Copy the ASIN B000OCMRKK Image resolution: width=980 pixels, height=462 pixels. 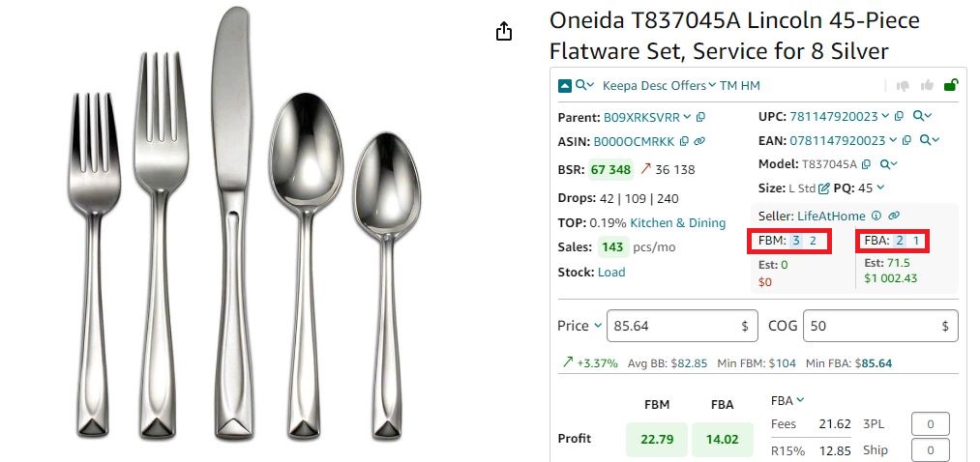pos(684,141)
